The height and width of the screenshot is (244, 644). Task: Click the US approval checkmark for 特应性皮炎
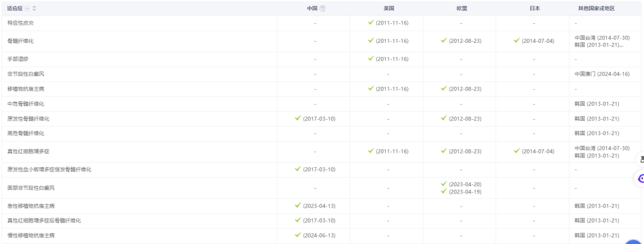pos(371,23)
